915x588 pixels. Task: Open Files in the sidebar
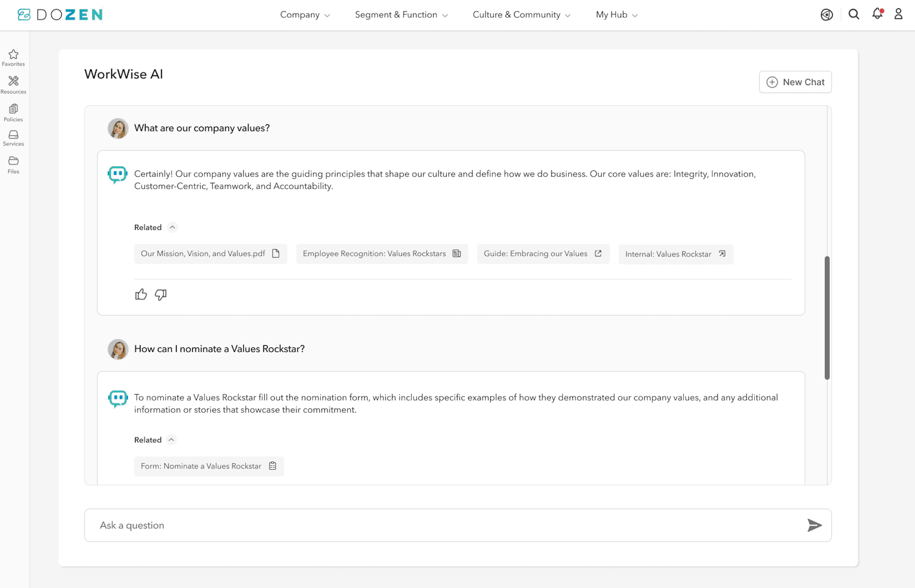(x=13, y=165)
